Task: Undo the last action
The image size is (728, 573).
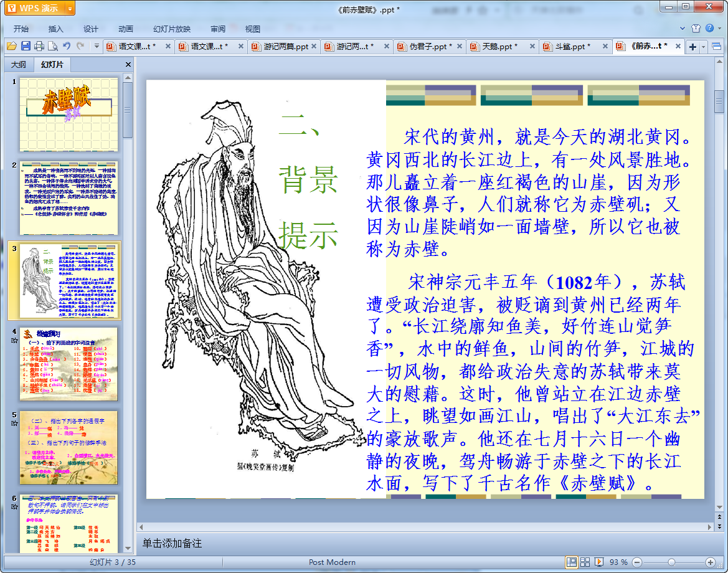Action: pos(67,46)
